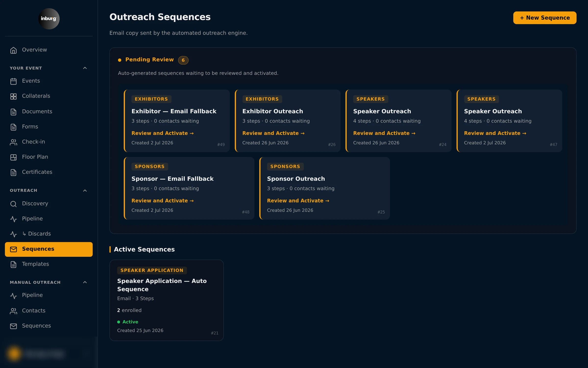Click the highlighted Sequences envelope icon

13,249
